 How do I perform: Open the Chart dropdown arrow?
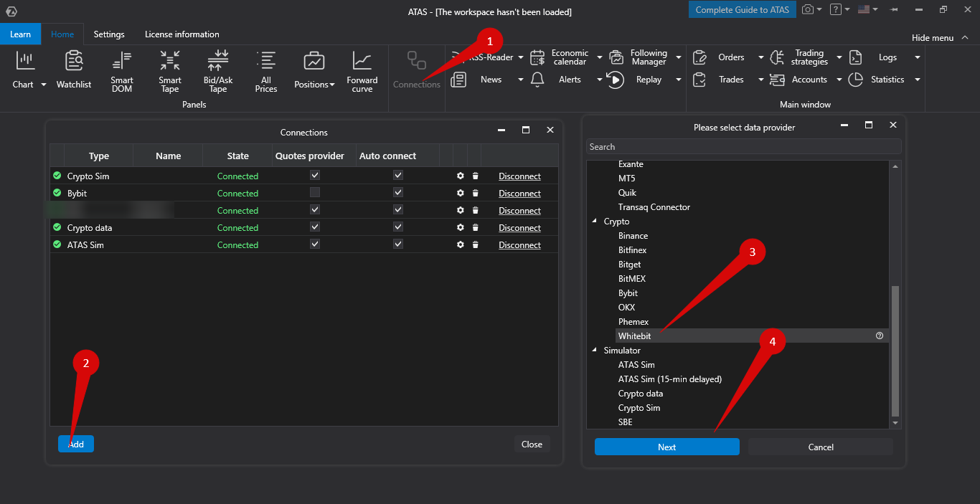click(x=43, y=85)
